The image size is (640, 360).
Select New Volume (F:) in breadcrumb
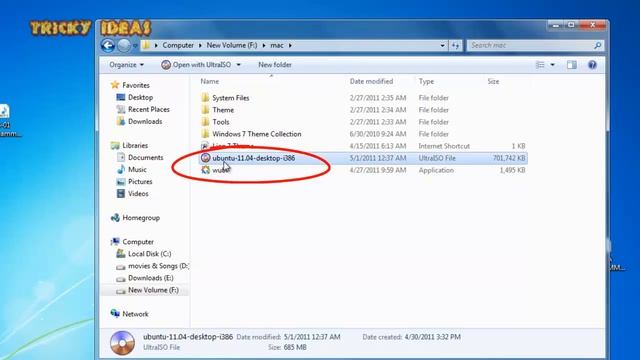tap(232, 45)
